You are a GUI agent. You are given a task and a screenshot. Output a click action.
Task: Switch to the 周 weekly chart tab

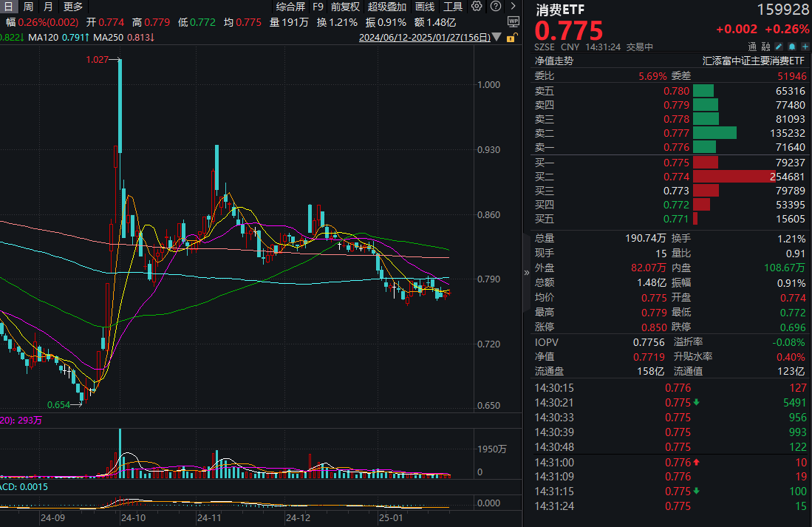[x=27, y=6]
